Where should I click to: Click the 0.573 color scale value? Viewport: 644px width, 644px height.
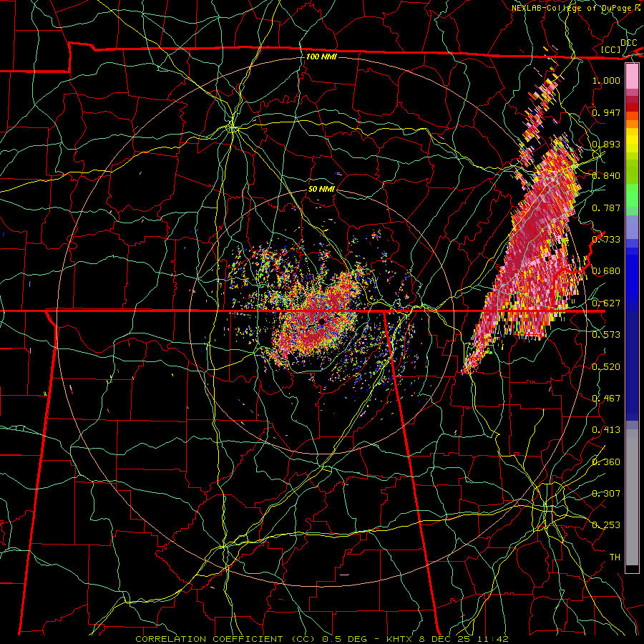606,335
